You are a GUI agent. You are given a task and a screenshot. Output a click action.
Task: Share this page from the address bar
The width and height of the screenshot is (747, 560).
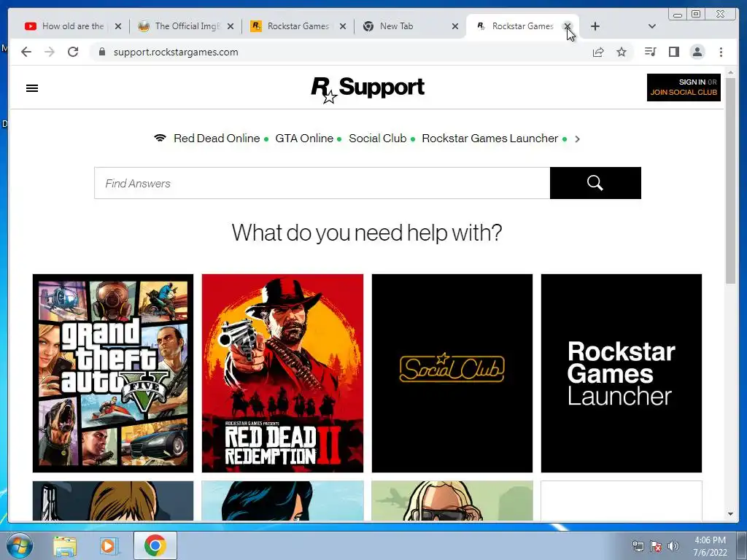tap(598, 52)
